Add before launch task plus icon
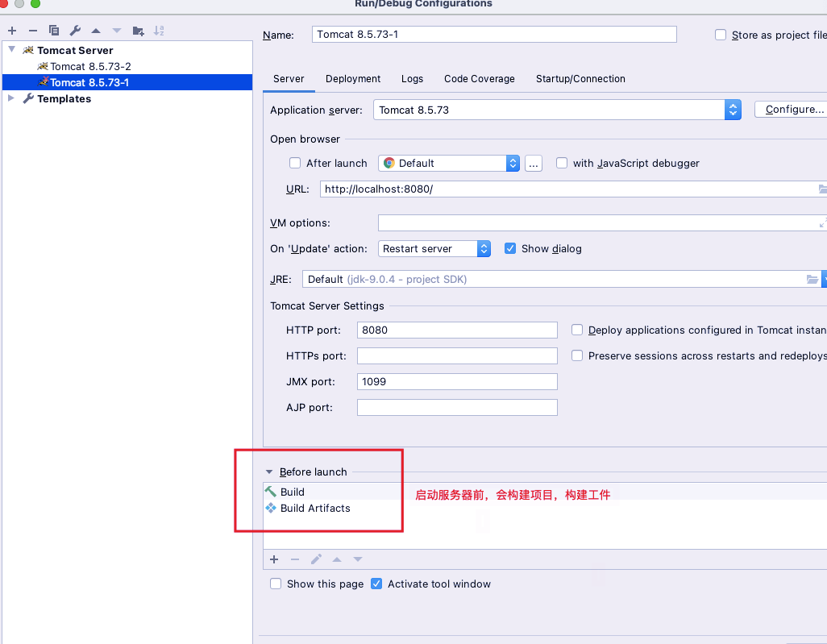The image size is (827, 644). click(x=274, y=559)
